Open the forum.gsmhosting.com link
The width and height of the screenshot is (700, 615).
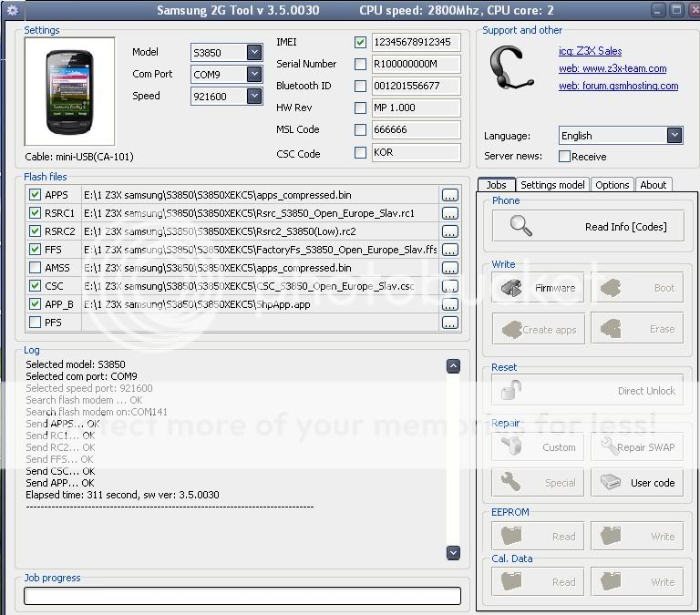point(618,86)
